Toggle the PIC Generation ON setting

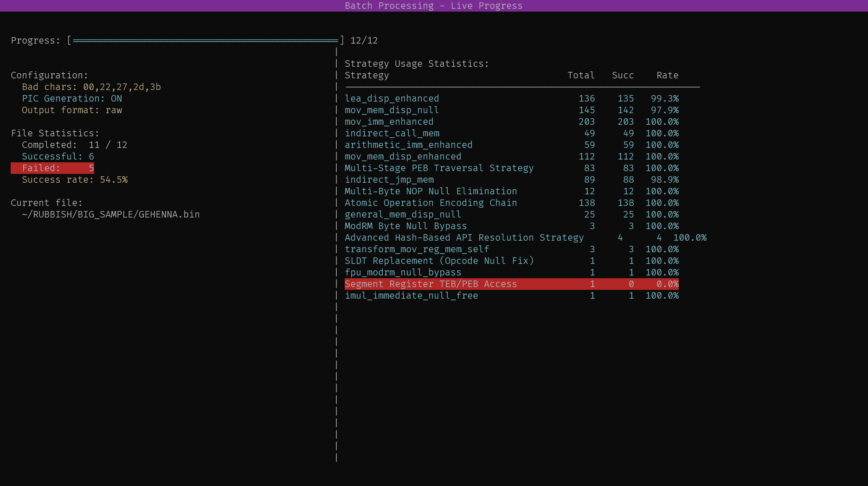[x=72, y=98]
